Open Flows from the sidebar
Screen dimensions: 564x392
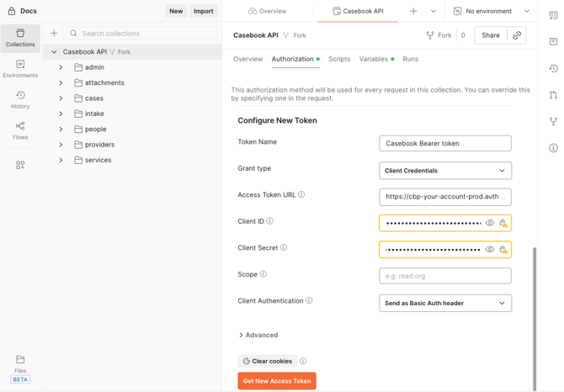coord(20,130)
